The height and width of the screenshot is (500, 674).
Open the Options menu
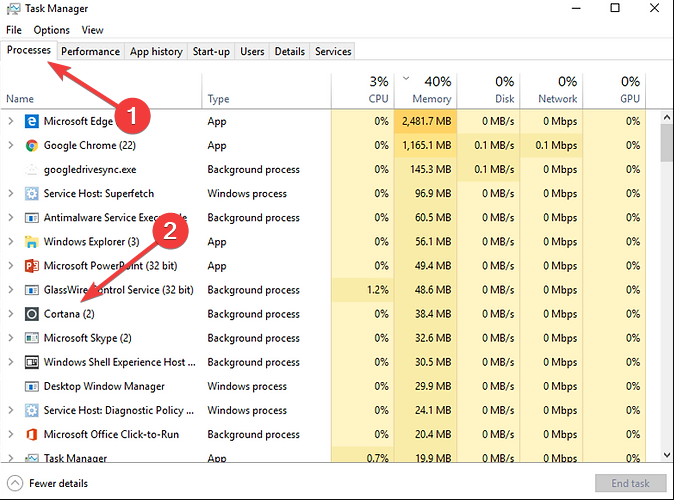52,30
